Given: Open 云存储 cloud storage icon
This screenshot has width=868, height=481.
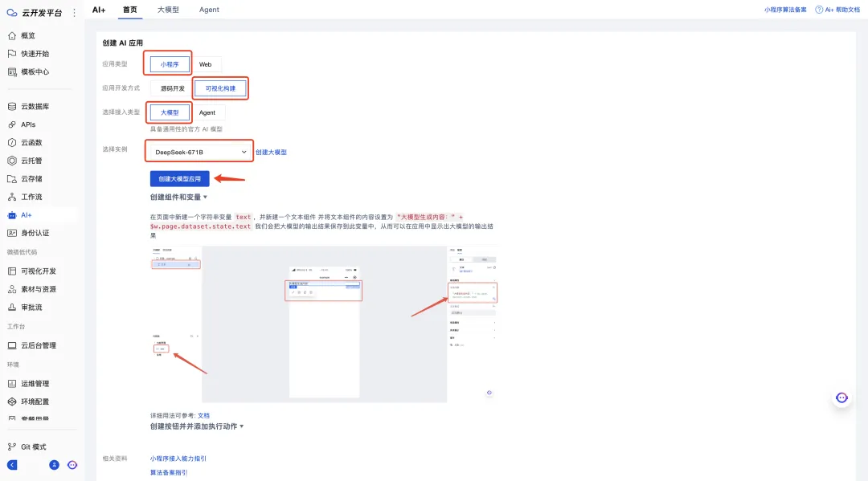Looking at the screenshot, I should coord(11,178).
